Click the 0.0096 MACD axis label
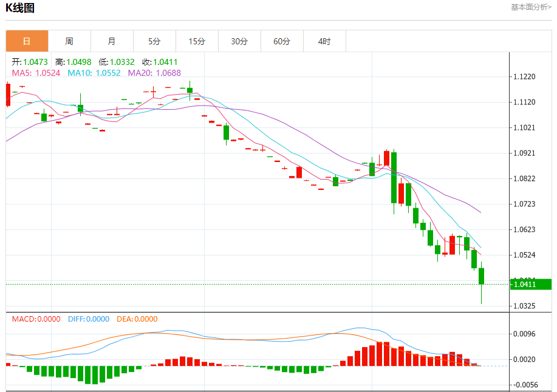The height and width of the screenshot is (392, 557). (x=524, y=334)
